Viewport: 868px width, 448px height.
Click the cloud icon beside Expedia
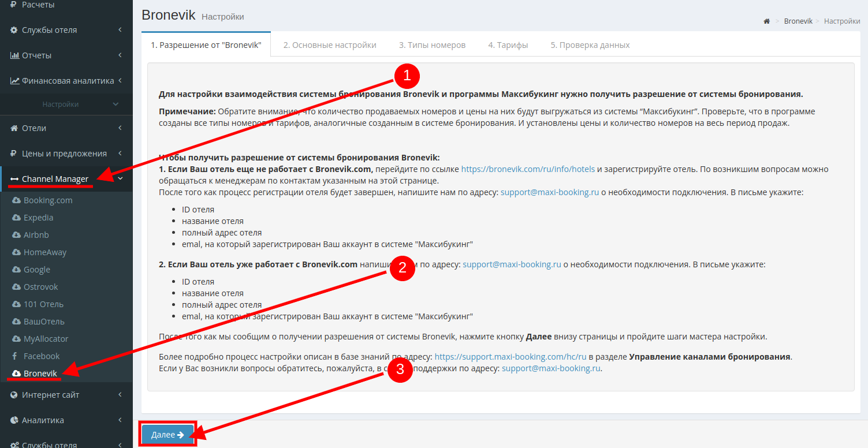click(x=16, y=218)
